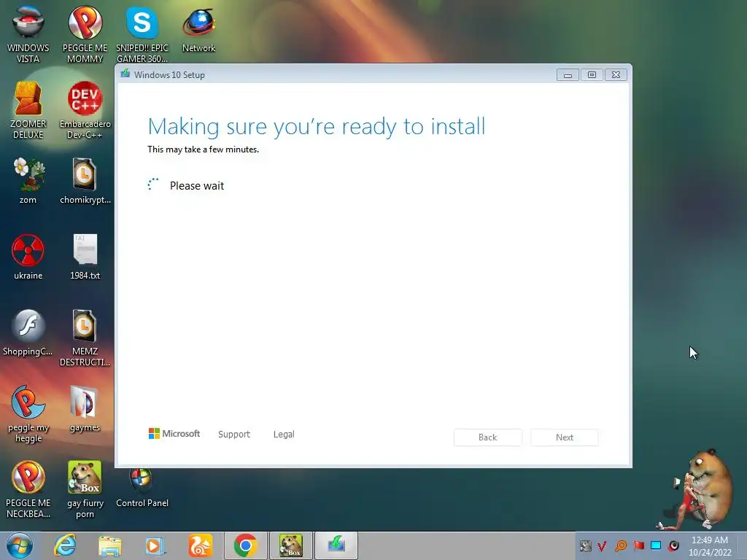This screenshot has height=560, width=747.
Task: Click the Microsoft logo in Setup
Action: [174, 434]
